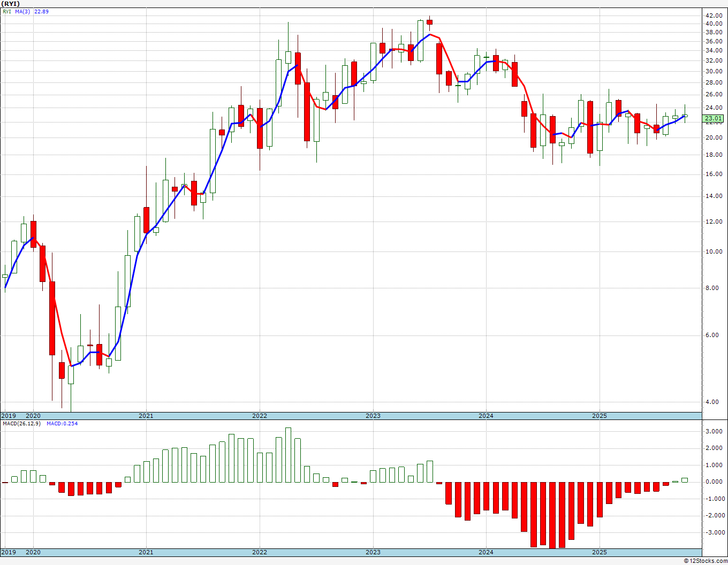This screenshot has width=728, height=565.
Task: Click the 2020 label on price chart timeline
Action: [x=33, y=416]
